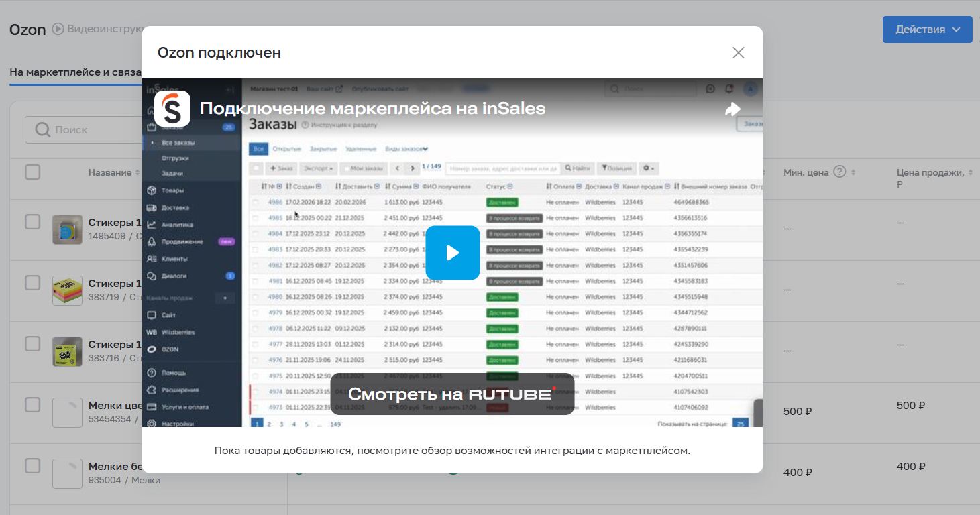This screenshot has height=515, width=980.
Task: Open the product name above ID 383719
Action: coord(115,284)
